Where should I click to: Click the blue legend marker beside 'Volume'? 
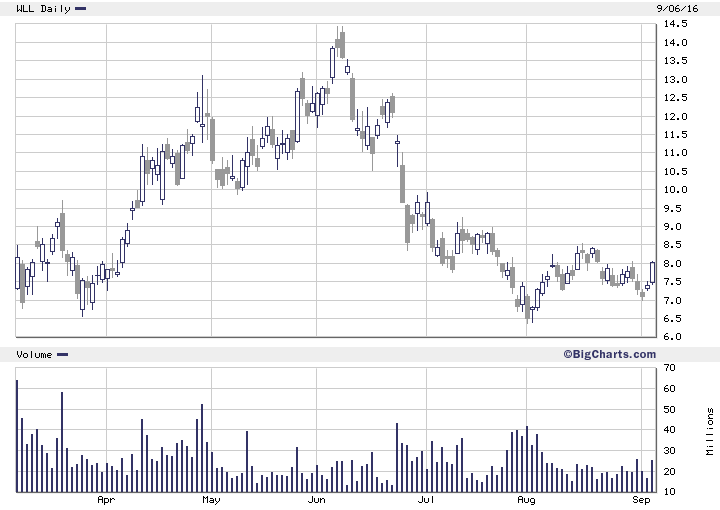62,354
